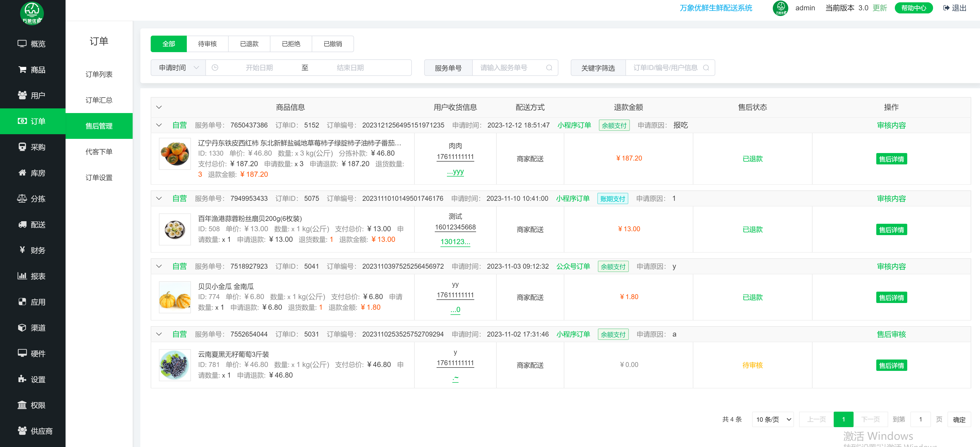Open the 申请时间 dropdown
The width and height of the screenshot is (980, 447).
178,68
